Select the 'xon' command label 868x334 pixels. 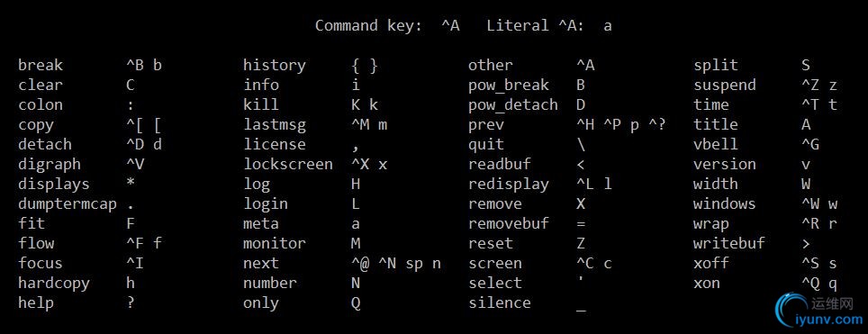tap(707, 284)
